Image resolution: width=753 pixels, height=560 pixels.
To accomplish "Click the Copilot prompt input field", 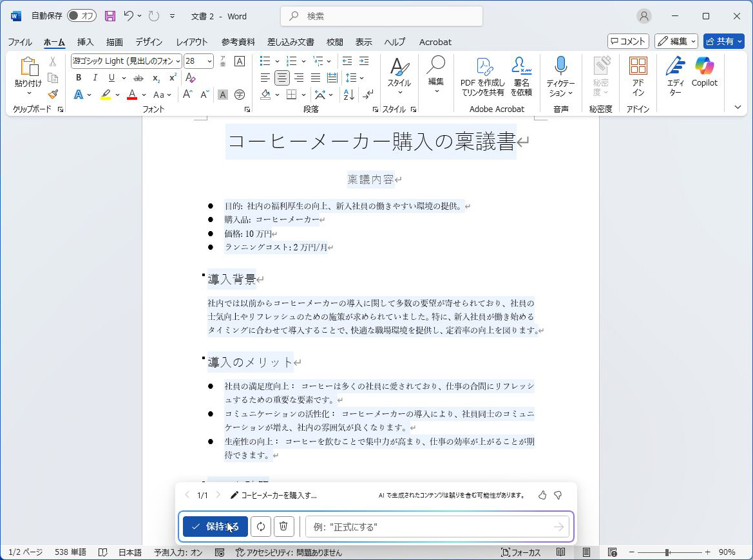I will click(429, 527).
